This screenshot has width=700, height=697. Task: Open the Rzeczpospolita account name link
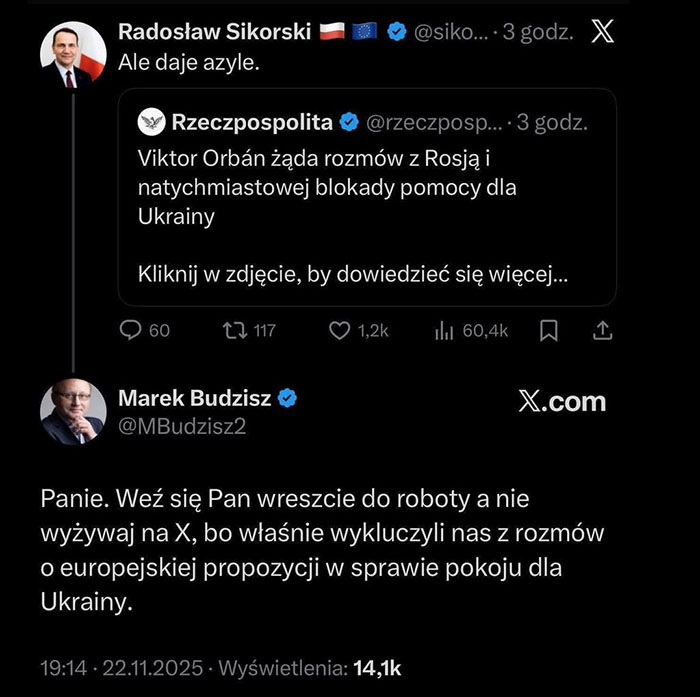[252, 123]
